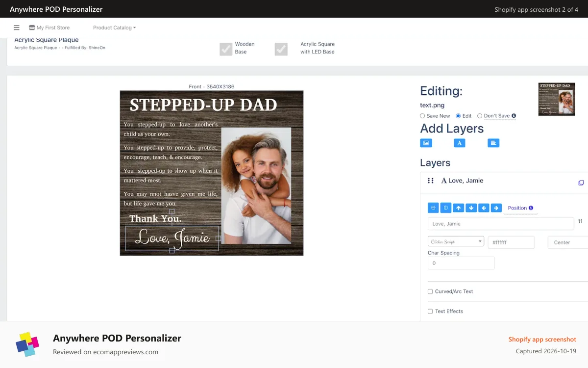Toggle the Wooden Base checkbox
The width and height of the screenshot is (588, 368).
point(226,49)
